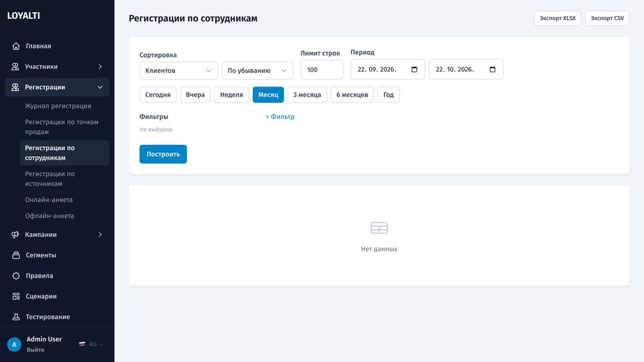The width and height of the screenshot is (644, 362).
Task: Click the Лимит строк input field
Action: pos(322,70)
